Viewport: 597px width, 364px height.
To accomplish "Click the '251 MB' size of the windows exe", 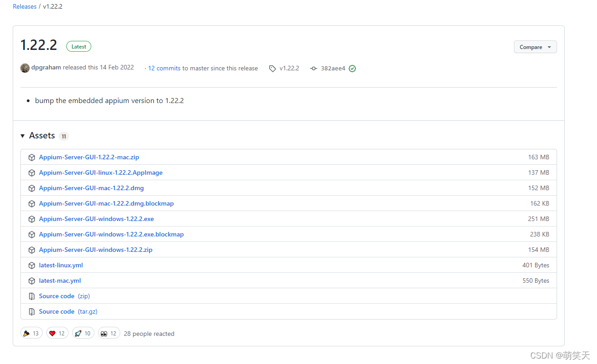I will [x=538, y=219].
